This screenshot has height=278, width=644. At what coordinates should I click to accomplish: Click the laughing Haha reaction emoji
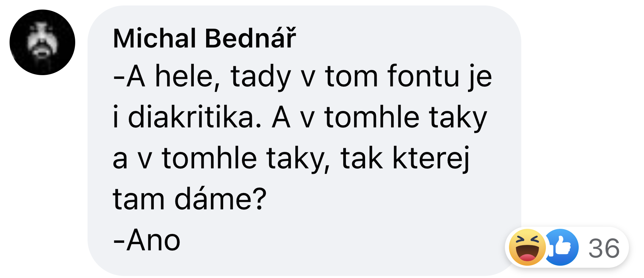pos(527,247)
